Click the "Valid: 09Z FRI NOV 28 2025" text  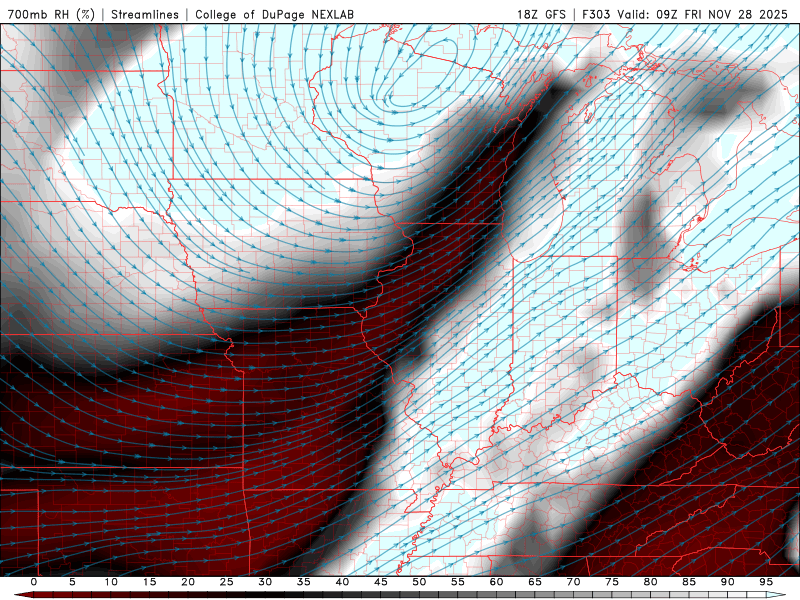coord(703,14)
